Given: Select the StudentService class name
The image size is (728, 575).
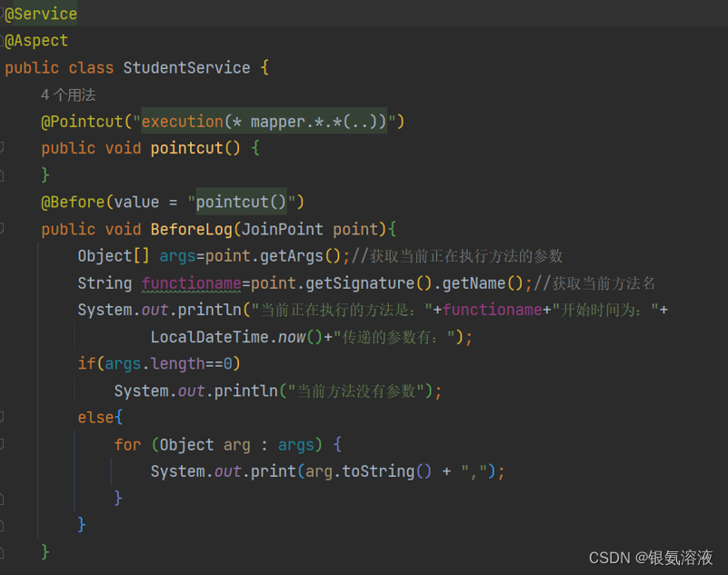Looking at the screenshot, I should tap(186, 68).
